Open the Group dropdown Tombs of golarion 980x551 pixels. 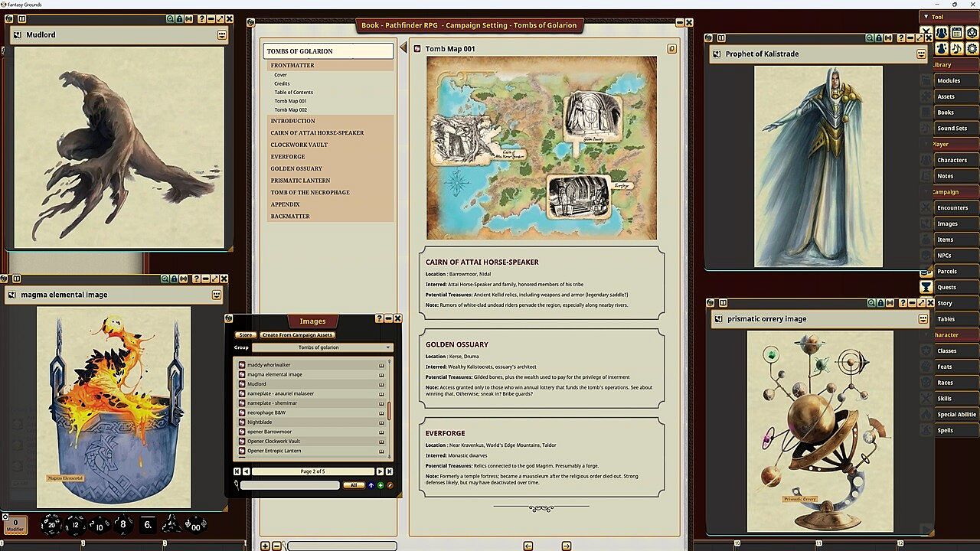coord(323,347)
